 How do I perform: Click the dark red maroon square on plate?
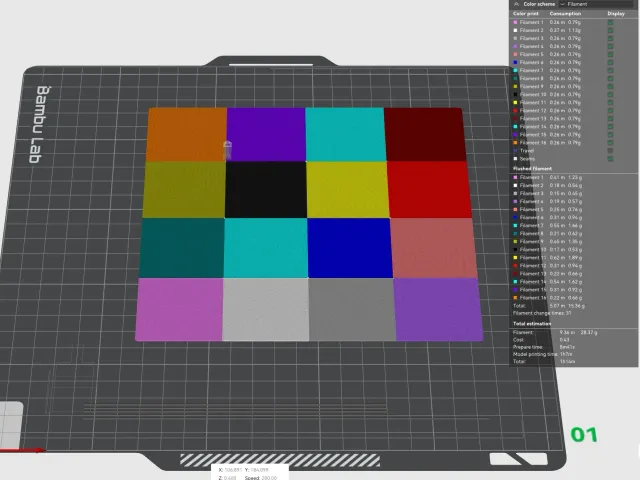(425, 134)
